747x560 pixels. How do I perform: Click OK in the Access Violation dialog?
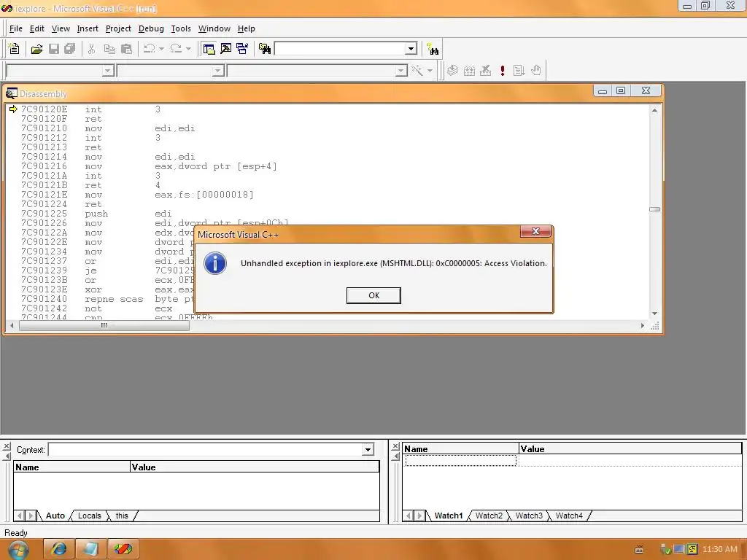[x=373, y=295]
